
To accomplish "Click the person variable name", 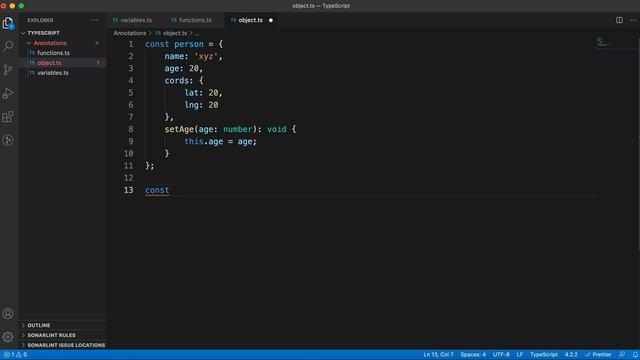I will (189, 44).
